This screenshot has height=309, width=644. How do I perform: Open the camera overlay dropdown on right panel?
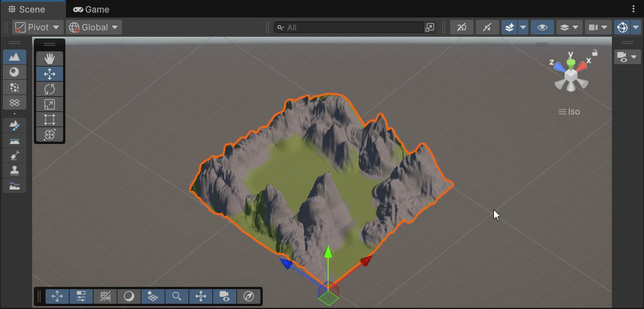(x=627, y=57)
